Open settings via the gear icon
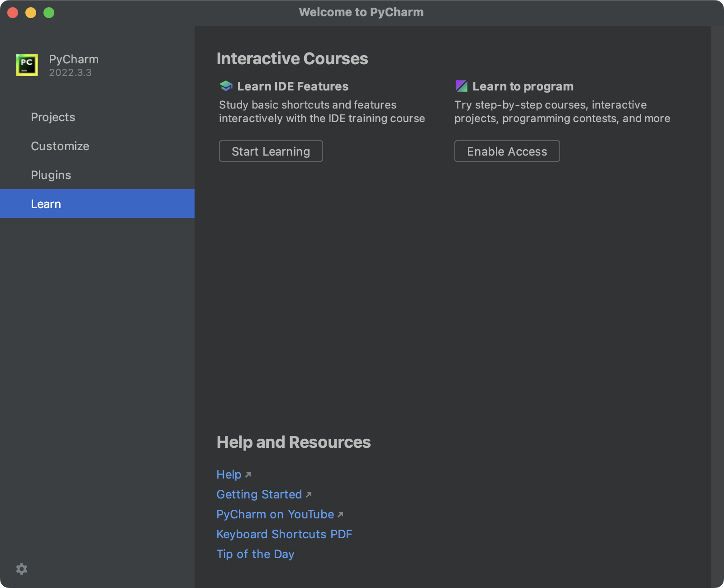 [22, 569]
